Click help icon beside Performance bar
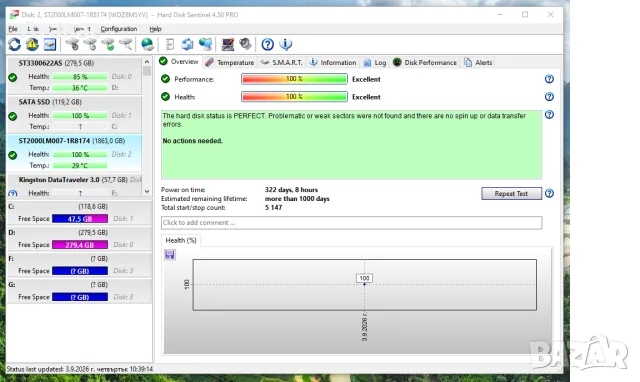This screenshot has height=382, width=640. click(x=549, y=79)
